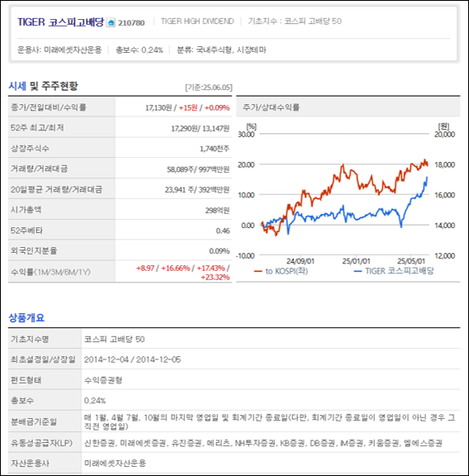Click the chart x-axis date 24/09/01
This screenshot has width=469, height=476.
[x=301, y=261]
